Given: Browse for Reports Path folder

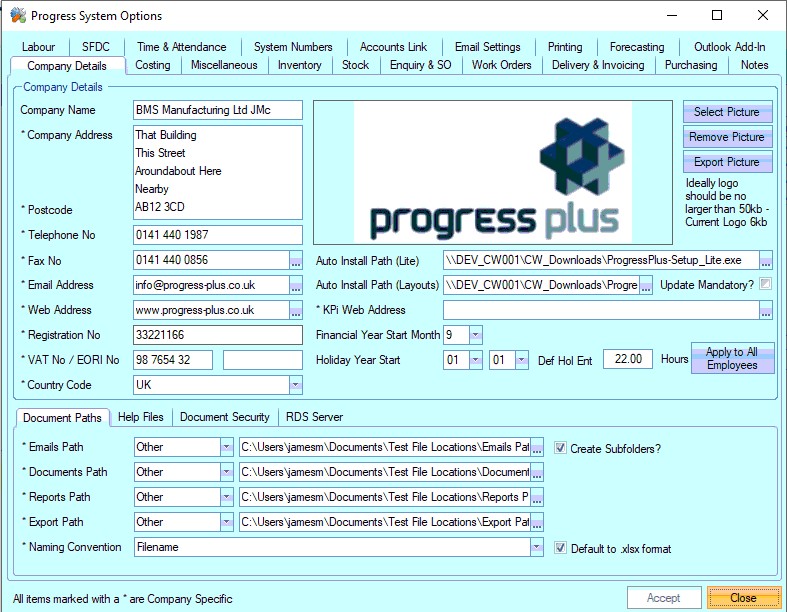Looking at the screenshot, I should point(537,497).
